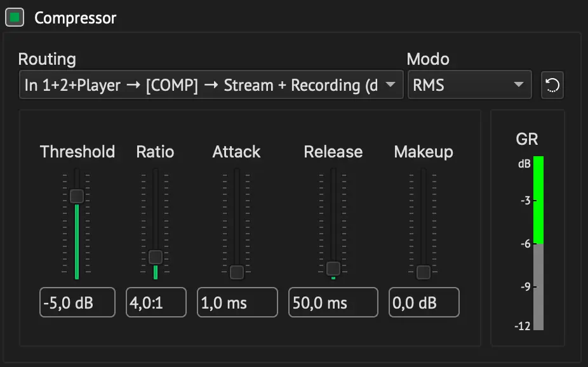The height and width of the screenshot is (367, 588).
Task: Click the Modo label
Action: [x=428, y=59]
